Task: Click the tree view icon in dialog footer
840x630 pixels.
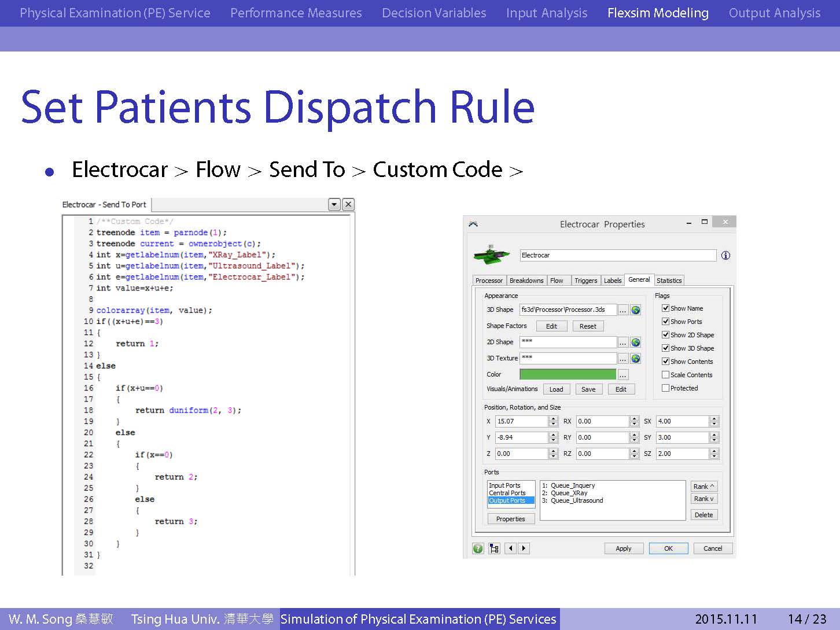Action: coord(494,548)
